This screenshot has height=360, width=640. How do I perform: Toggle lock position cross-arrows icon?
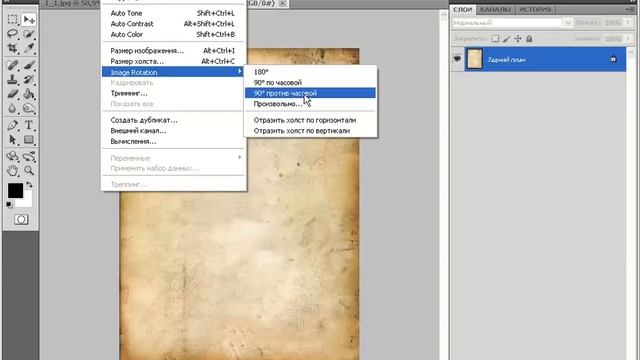[518, 39]
